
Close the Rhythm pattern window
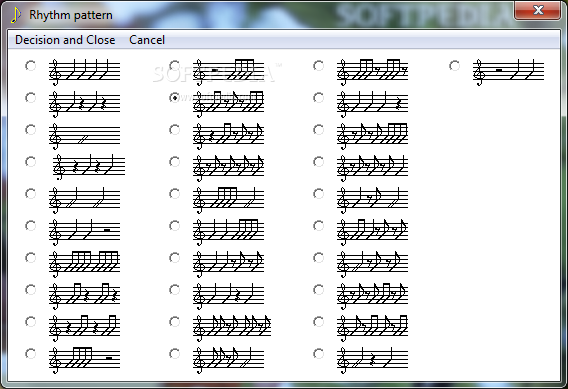click(x=537, y=10)
